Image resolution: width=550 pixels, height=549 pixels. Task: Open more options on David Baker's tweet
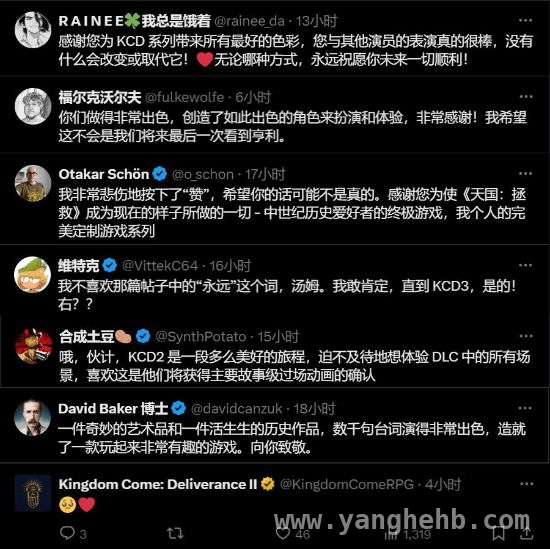(525, 408)
